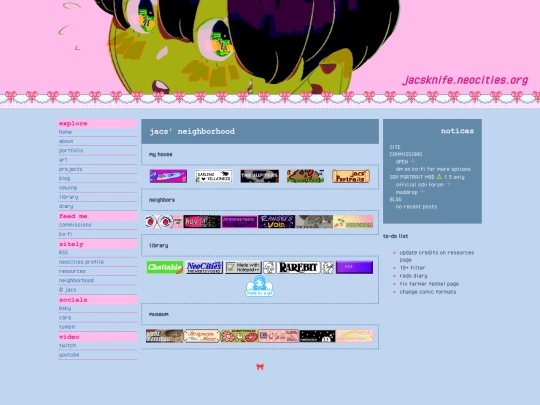Click the purple code tag badge
Viewport: 540px width, 405px height.
354,267
